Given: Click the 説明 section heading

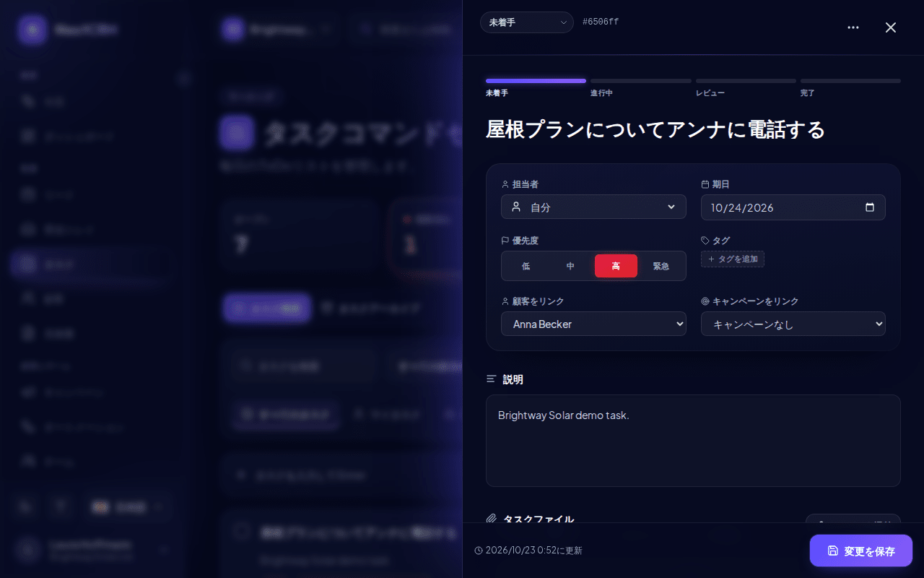Looking at the screenshot, I should (513, 379).
